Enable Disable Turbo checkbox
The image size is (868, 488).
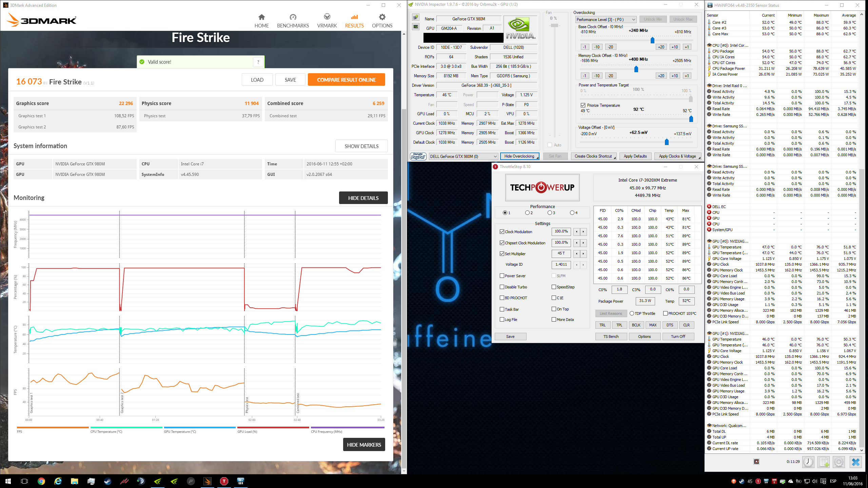(502, 287)
